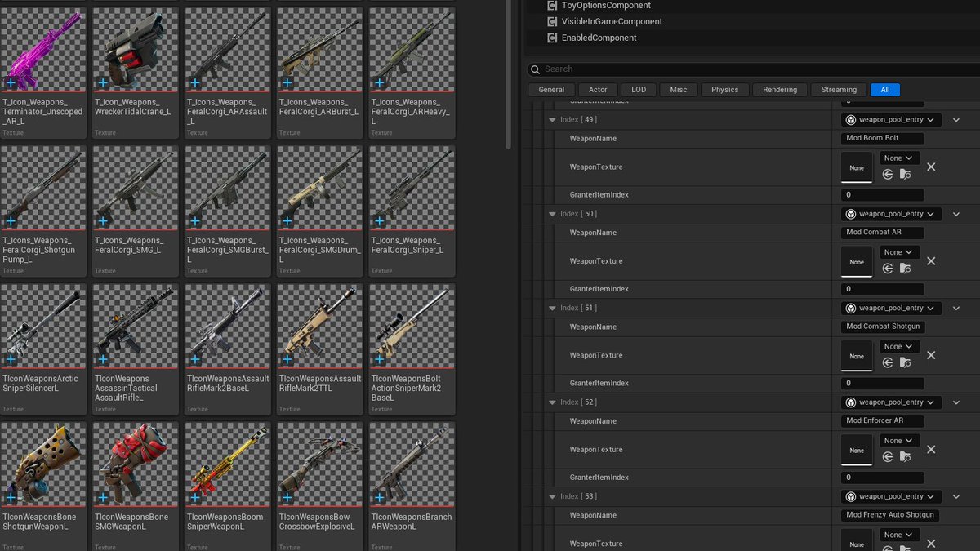
Task: Select the Physics filter tab
Action: (x=724, y=90)
